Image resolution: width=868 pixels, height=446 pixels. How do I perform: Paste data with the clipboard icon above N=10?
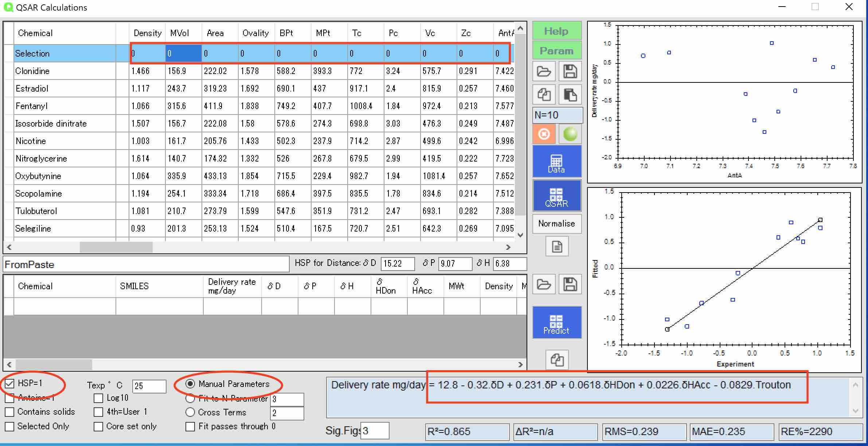570,95
